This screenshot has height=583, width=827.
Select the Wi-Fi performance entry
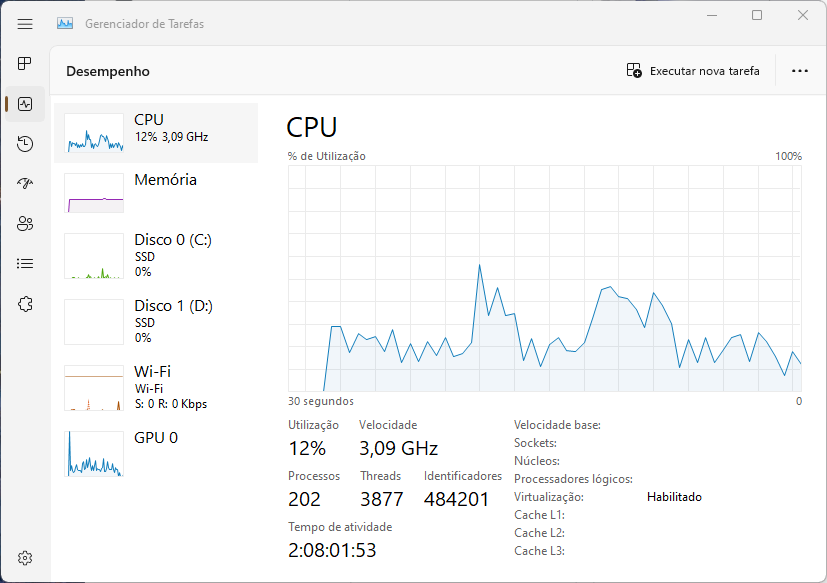tap(156, 388)
